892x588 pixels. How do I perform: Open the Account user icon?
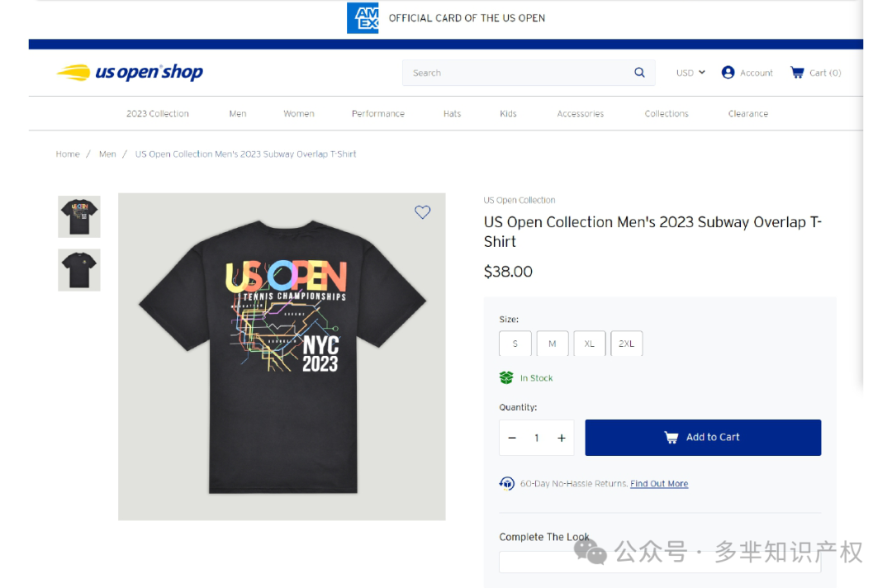click(728, 73)
